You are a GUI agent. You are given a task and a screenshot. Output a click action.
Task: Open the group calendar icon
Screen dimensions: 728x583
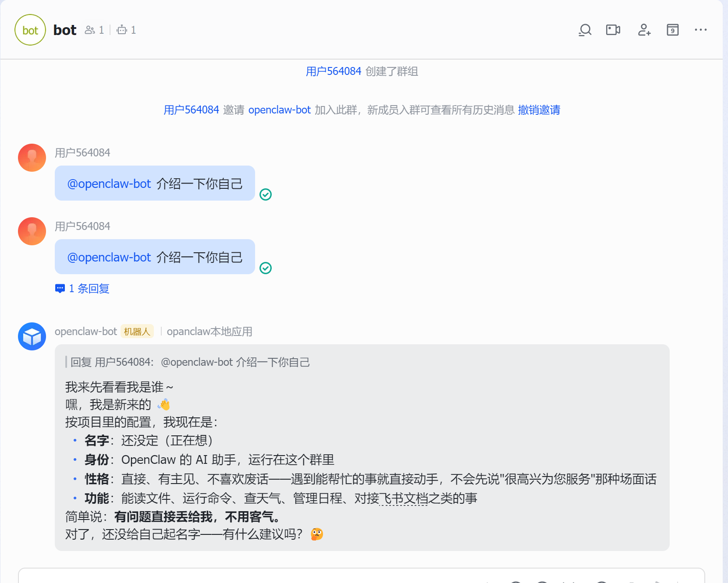tap(673, 30)
